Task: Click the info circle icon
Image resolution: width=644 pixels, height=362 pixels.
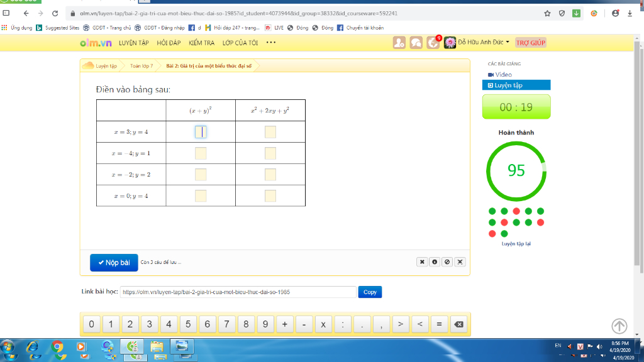Action: pos(435,262)
